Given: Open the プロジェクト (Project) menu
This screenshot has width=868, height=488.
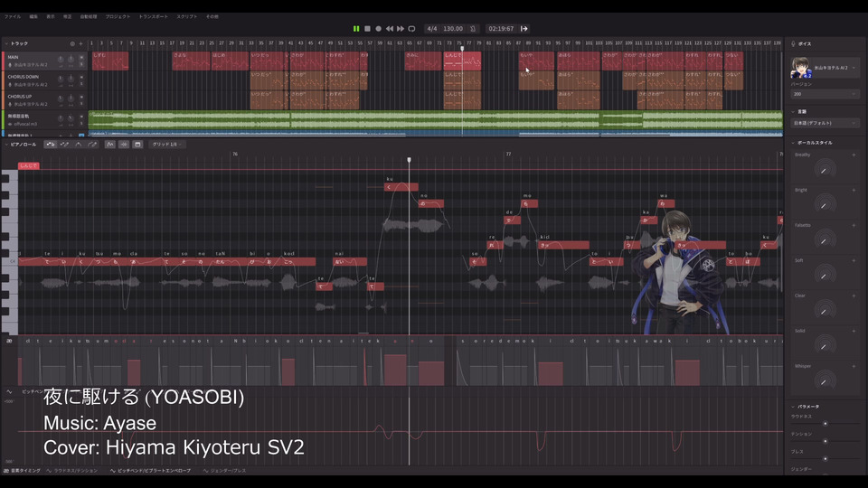Looking at the screenshot, I should pos(118,16).
